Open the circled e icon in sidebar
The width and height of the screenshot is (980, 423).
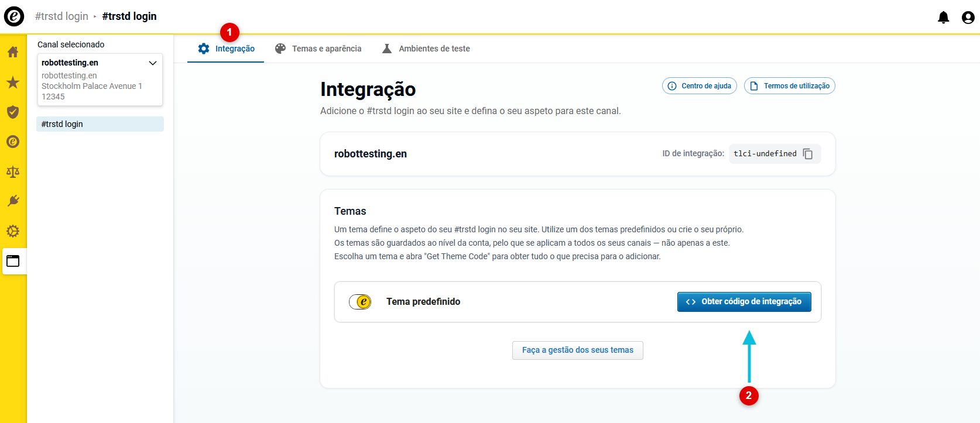coord(13,142)
